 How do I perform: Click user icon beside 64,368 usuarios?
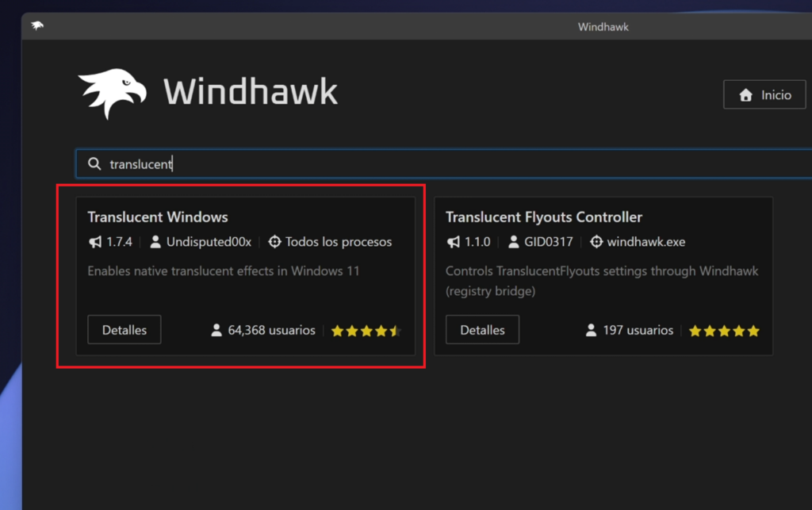tap(216, 330)
